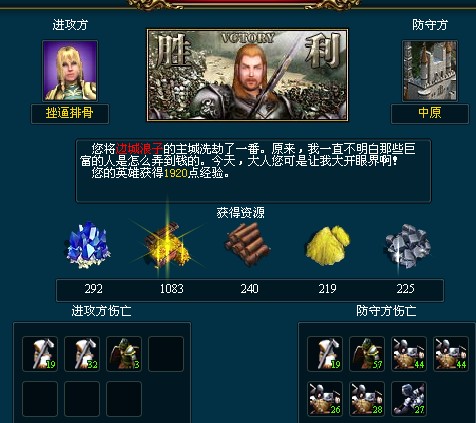Image resolution: width=476 pixels, height=423 pixels.
Task: Select the first attacker casualty showing 19
Action: tap(40, 354)
